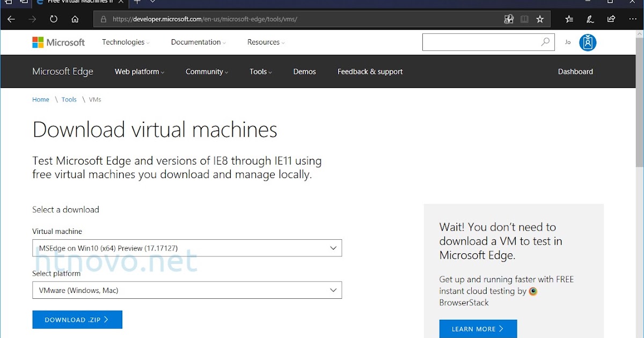Click the Microsoft Edge site title
This screenshot has height=338, width=644.
63,71
